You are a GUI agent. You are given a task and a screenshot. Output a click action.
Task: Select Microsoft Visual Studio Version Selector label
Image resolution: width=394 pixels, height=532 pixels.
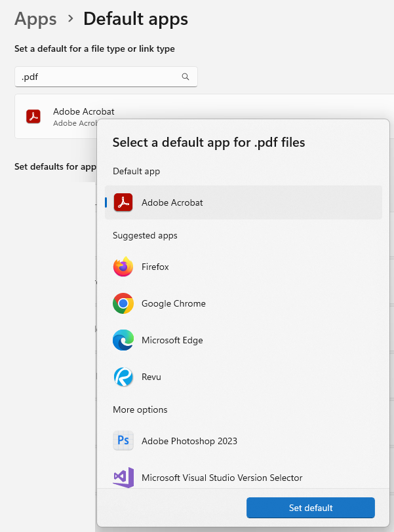coord(222,478)
